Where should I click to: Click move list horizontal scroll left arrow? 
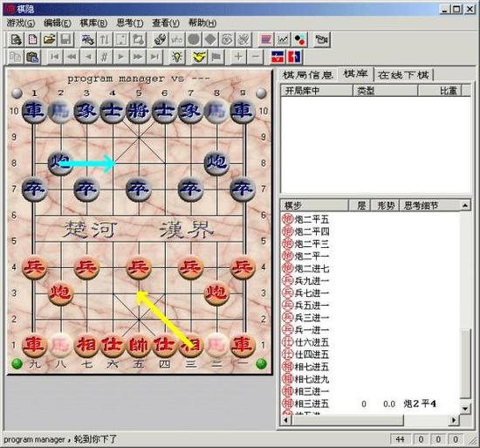coord(286,420)
